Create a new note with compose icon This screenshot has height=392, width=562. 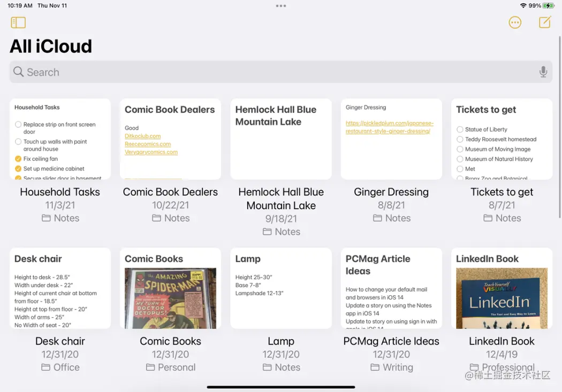point(545,22)
